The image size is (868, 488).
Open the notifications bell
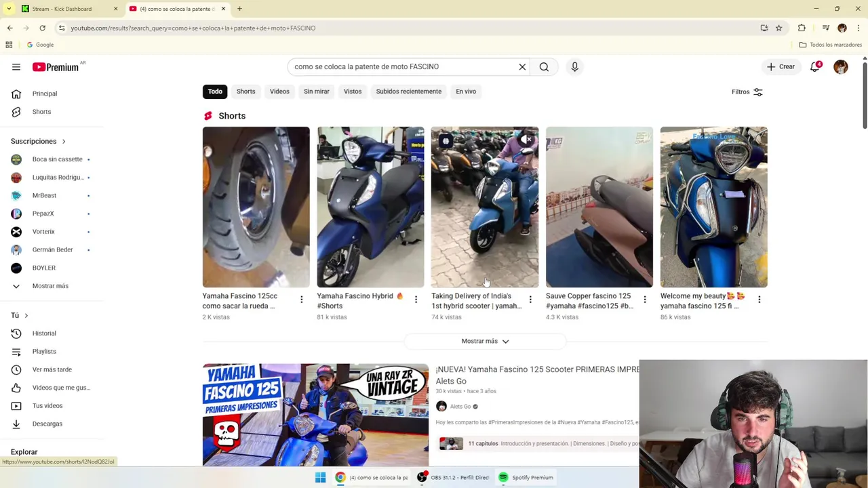(x=815, y=66)
